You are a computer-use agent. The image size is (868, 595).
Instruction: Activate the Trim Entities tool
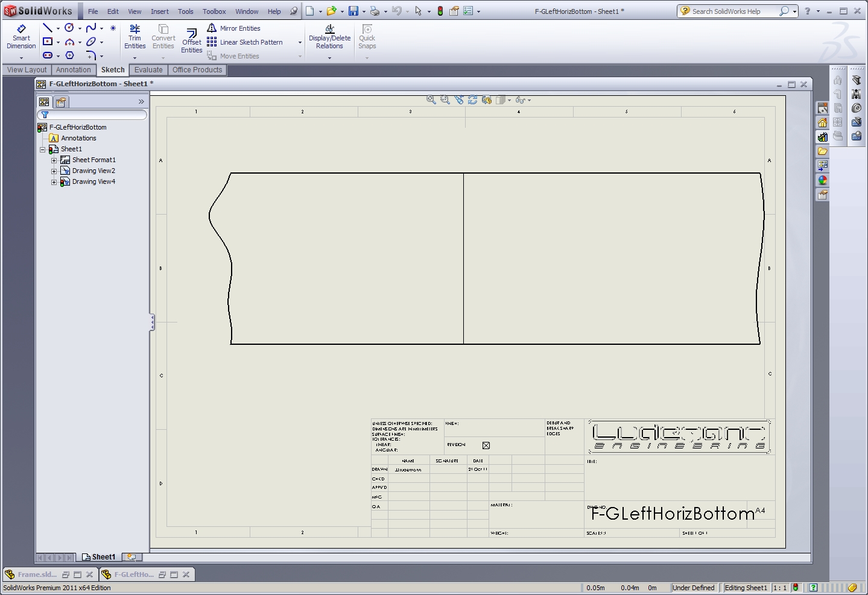[x=135, y=37]
